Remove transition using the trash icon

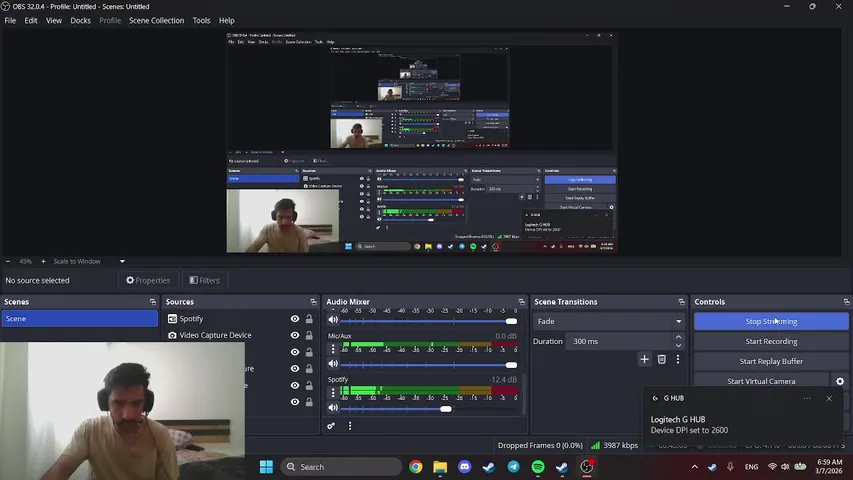coord(662,359)
